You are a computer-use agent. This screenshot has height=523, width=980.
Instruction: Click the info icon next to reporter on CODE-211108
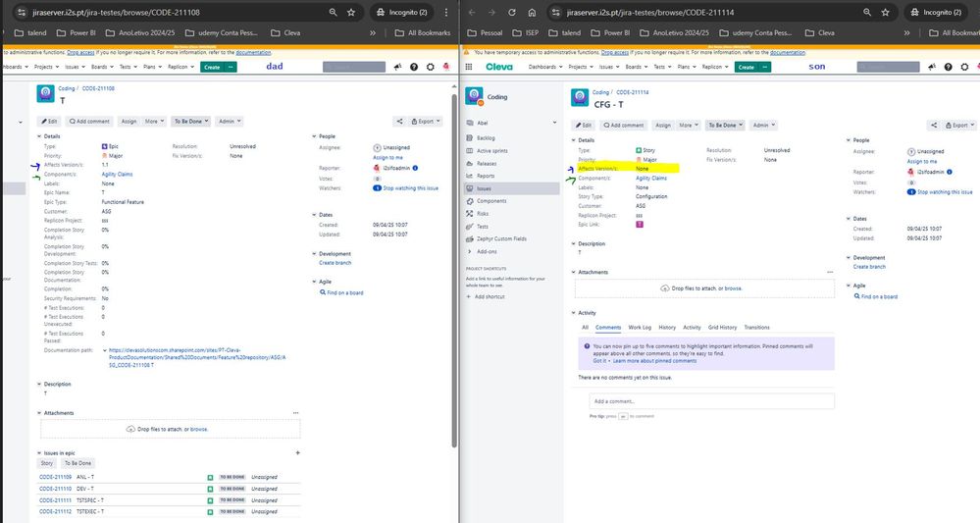click(415, 168)
